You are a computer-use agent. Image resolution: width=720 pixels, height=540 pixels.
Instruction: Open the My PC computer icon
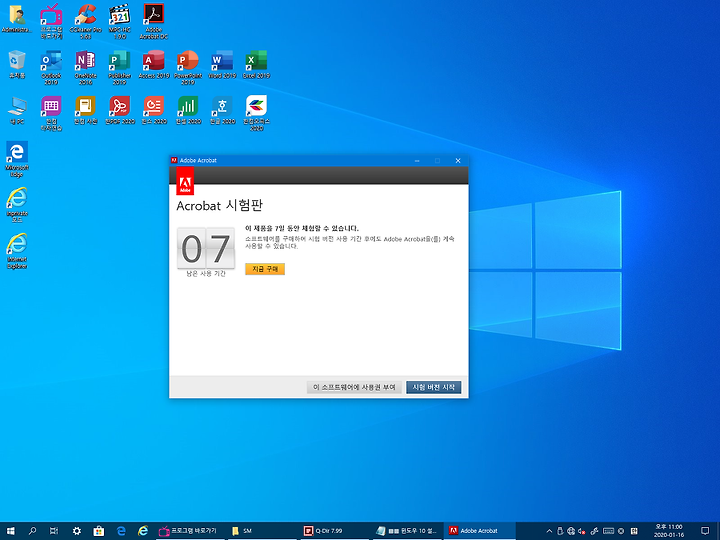17,110
